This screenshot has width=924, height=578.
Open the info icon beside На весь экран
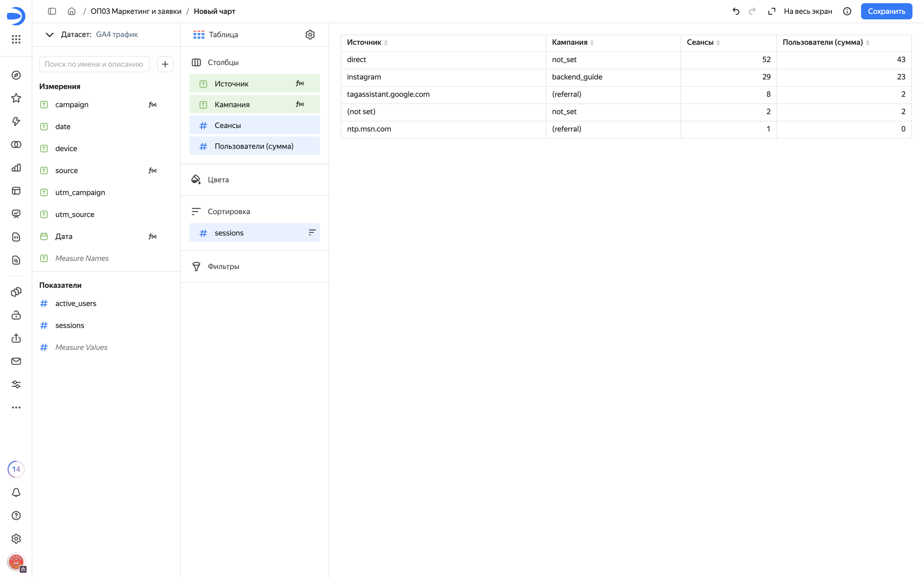tap(847, 11)
